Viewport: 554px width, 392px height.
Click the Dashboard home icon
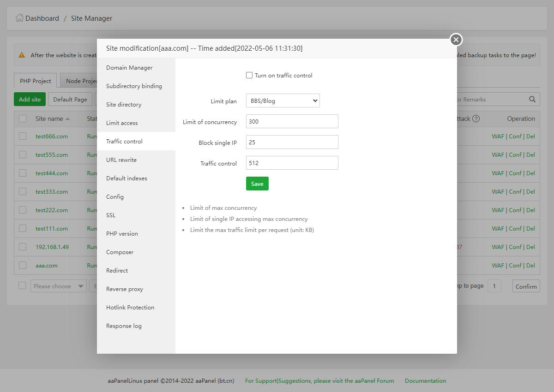pyautogui.click(x=19, y=18)
